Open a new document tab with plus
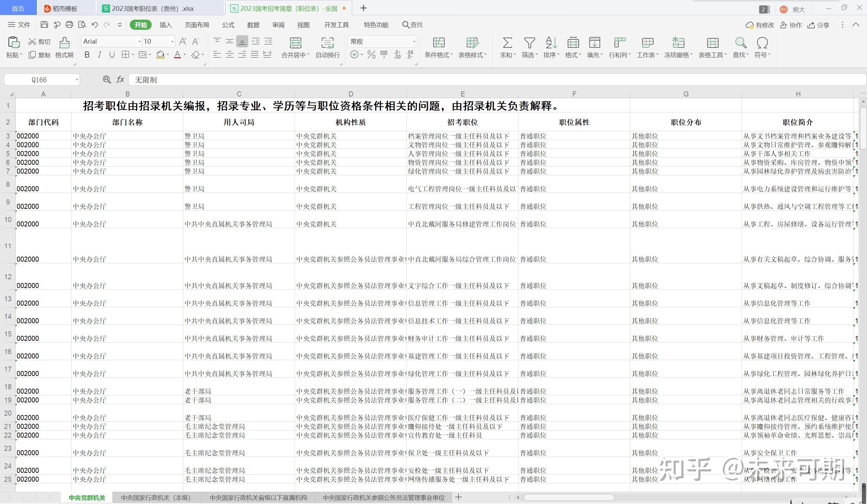The height and width of the screenshot is (504, 867). pyautogui.click(x=363, y=8)
